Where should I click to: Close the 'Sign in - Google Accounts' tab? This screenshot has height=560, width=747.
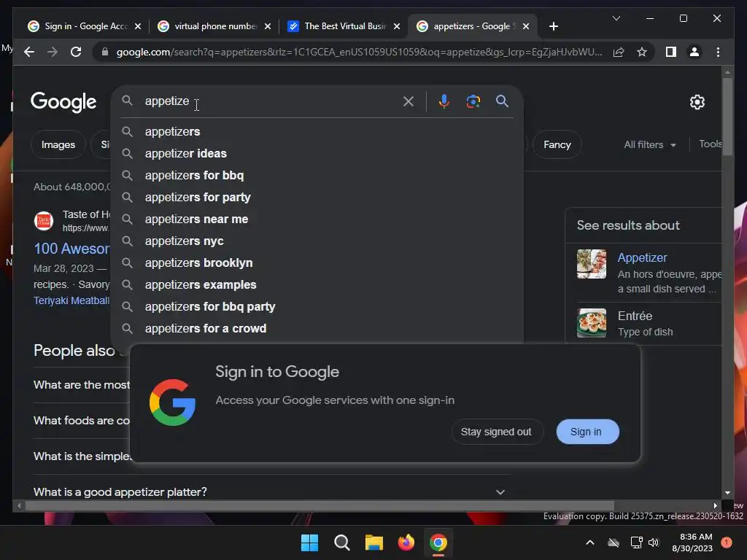138,26
